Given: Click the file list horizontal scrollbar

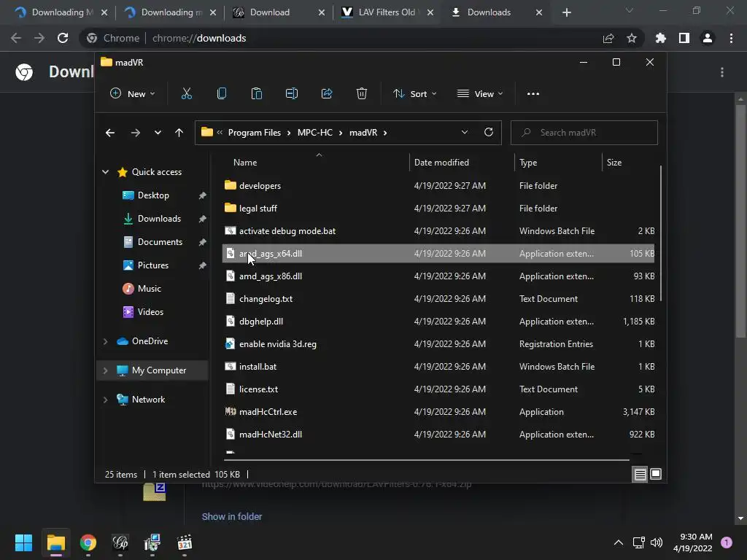Looking at the screenshot, I should click(x=426, y=460).
